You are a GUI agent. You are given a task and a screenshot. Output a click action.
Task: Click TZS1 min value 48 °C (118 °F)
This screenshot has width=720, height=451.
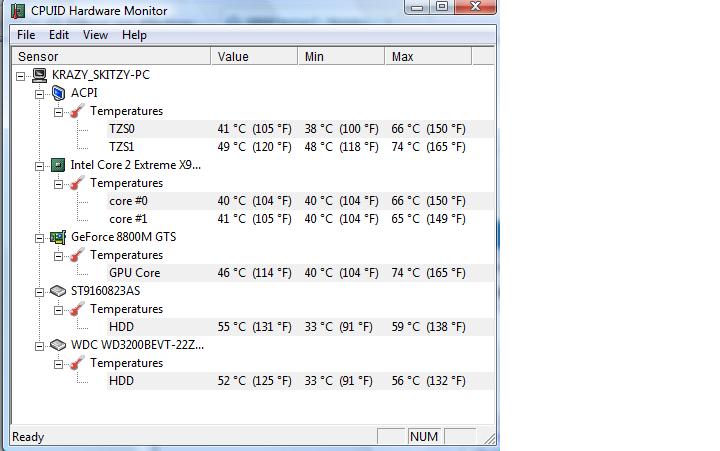click(342, 147)
